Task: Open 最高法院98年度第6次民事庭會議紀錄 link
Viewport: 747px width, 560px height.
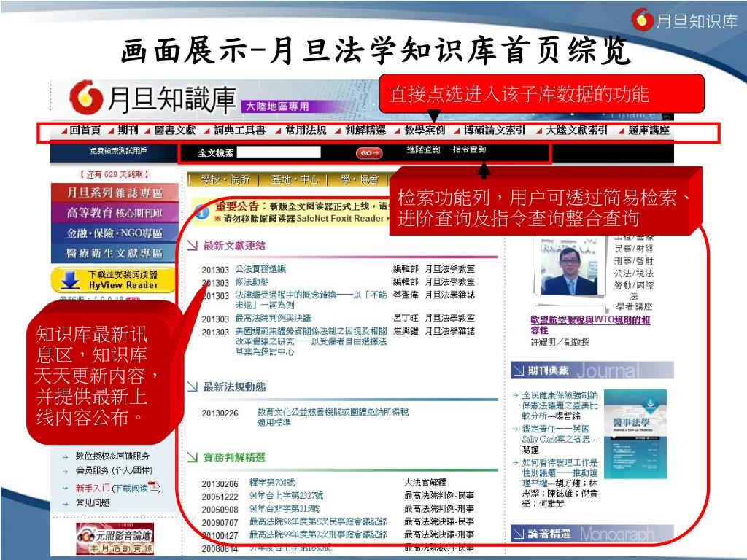Action: tap(318, 521)
